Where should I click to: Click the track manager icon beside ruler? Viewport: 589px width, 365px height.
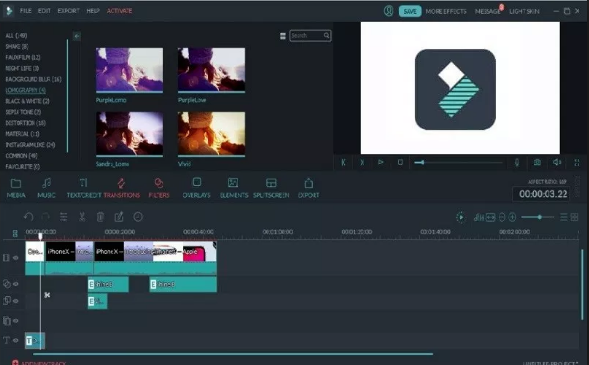tap(15, 234)
